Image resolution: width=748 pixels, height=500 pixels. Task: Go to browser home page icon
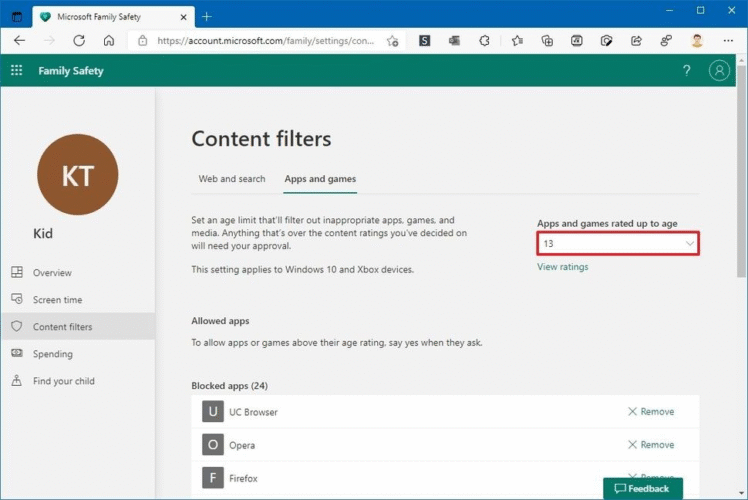109,41
